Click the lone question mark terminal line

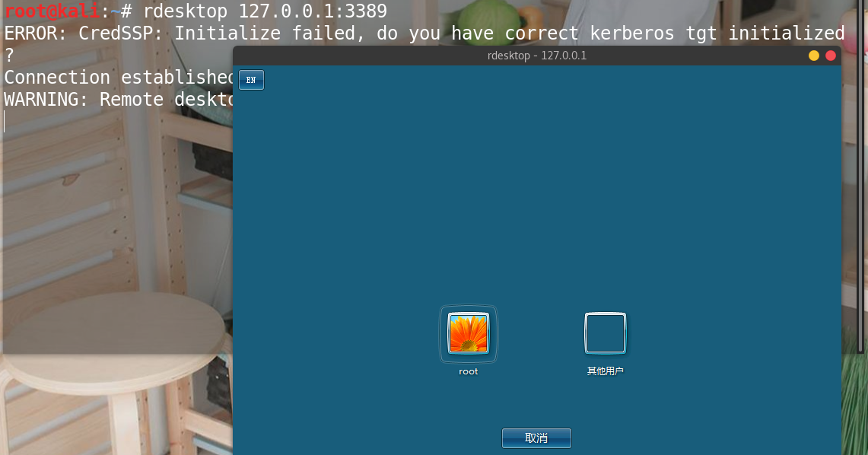pos(9,56)
